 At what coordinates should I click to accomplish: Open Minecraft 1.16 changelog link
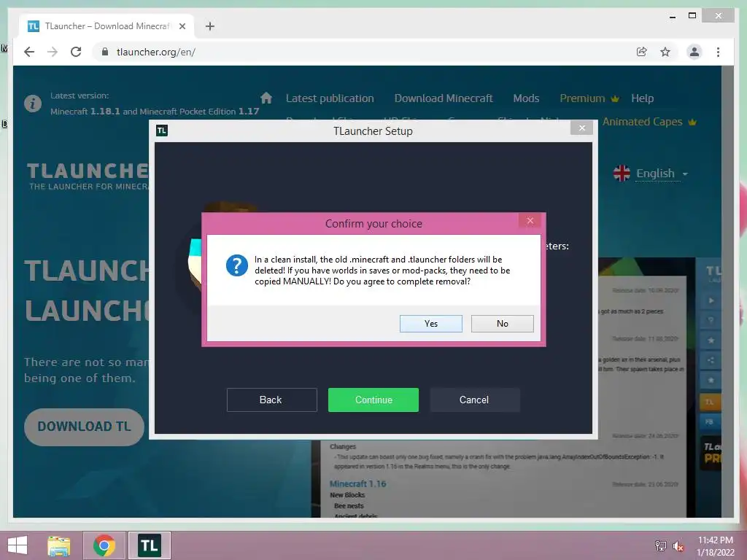click(357, 484)
